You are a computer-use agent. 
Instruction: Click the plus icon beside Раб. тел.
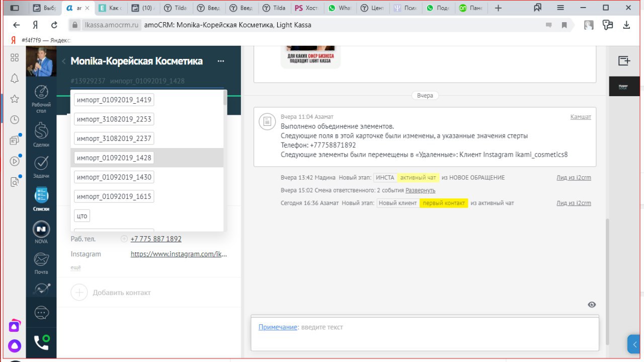tap(124, 239)
